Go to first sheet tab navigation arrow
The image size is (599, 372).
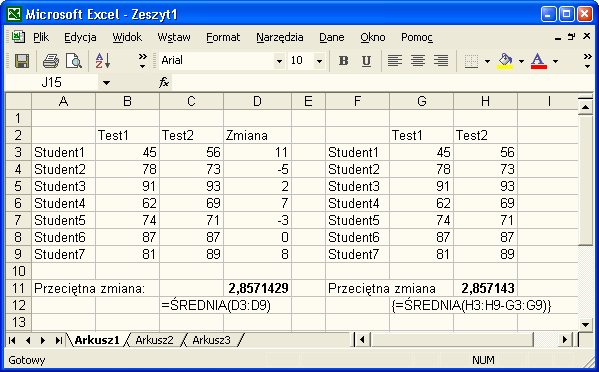point(12,340)
